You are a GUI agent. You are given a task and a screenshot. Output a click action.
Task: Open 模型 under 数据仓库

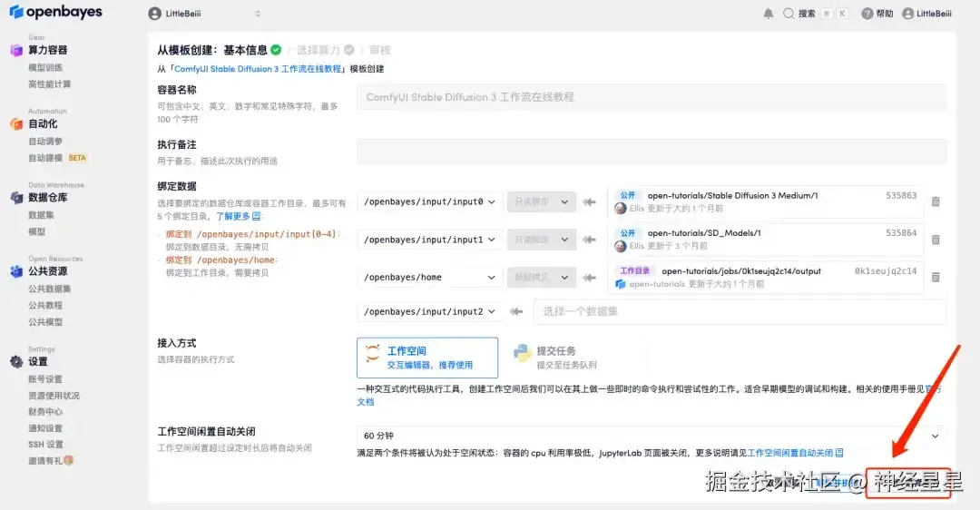pyautogui.click(x=37, y=231)
